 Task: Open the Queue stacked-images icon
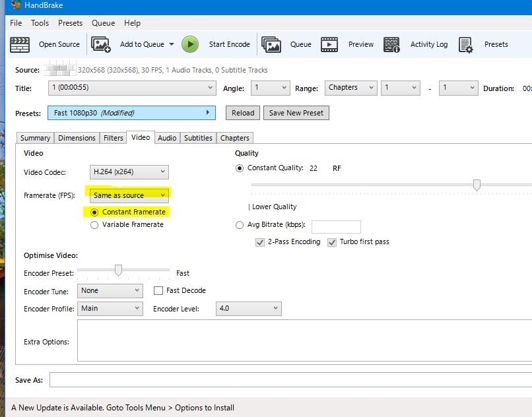tap(271, 44)
